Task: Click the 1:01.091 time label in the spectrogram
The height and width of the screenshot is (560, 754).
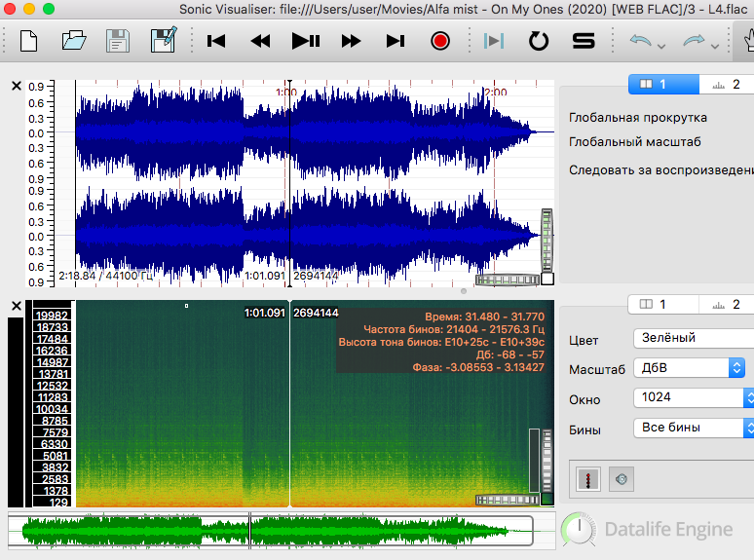Action: 265,313
